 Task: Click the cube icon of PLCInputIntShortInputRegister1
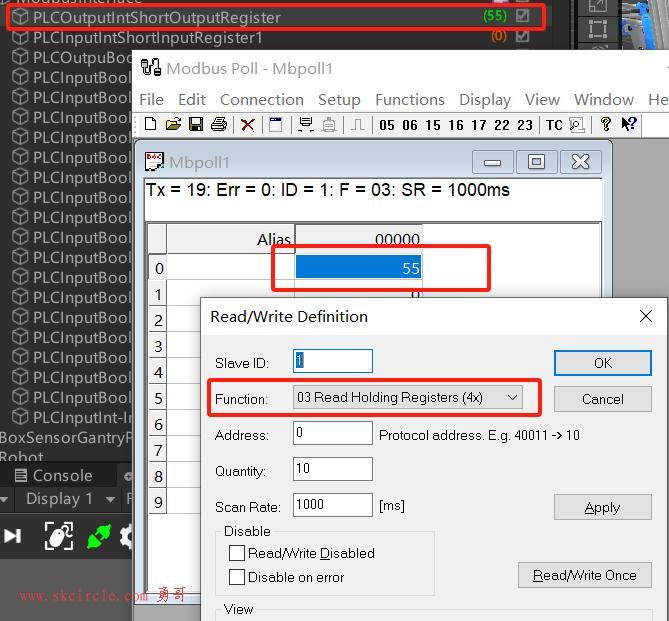(x=20, y=38)
